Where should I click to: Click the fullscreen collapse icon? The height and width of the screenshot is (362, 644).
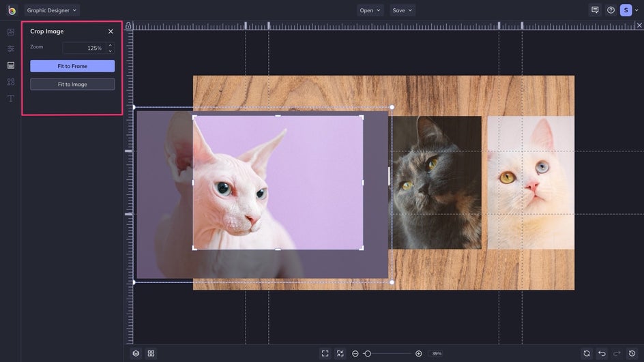tap(340, 353)
